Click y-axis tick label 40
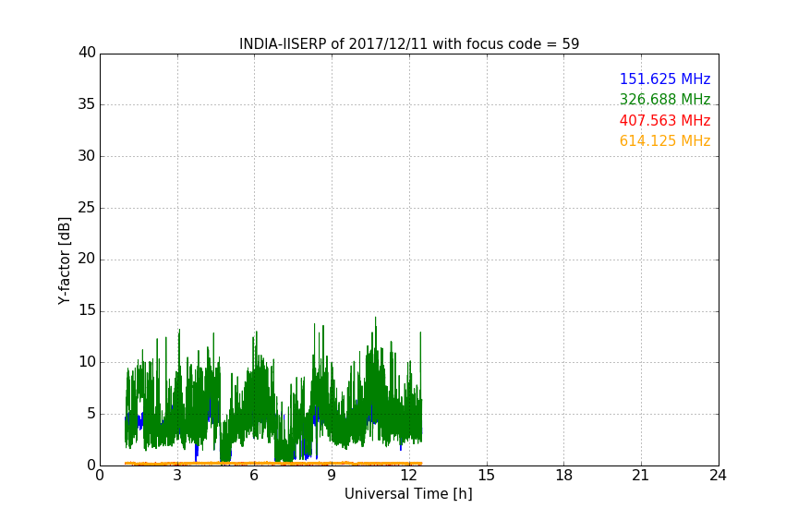 pos(87,53)
